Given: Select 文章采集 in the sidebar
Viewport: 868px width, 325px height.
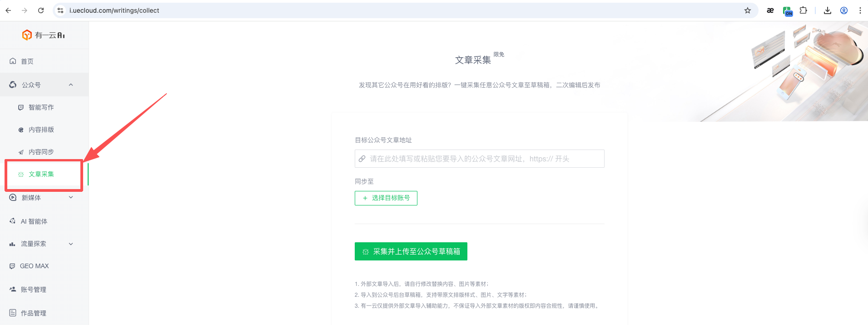Looking at the screenshot, I should 41,174.
